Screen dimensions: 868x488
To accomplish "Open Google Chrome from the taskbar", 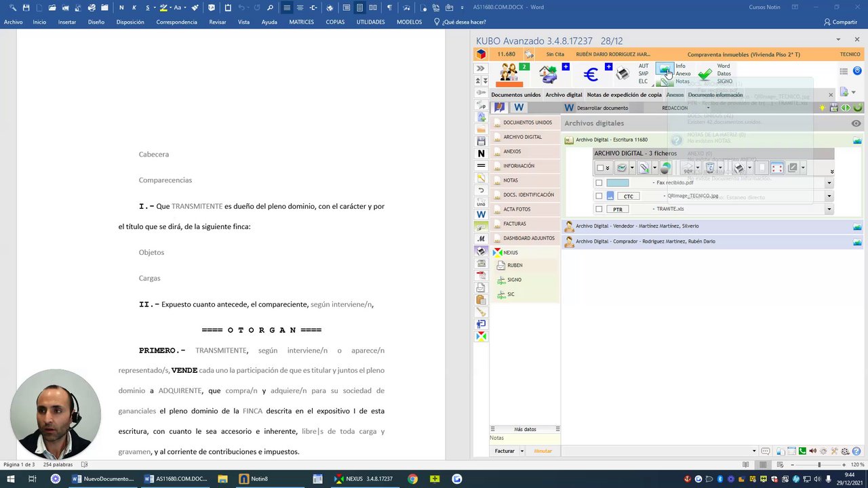I will coord(412,479).
